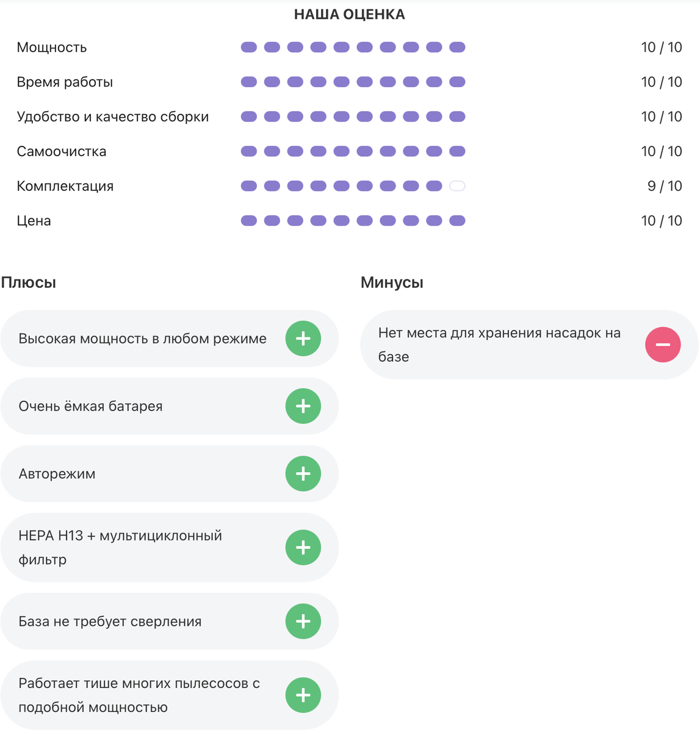Click the 'Очень ёмкая батарея' text
The width and height of the screenshot is (700, 732).
[90, 406]
